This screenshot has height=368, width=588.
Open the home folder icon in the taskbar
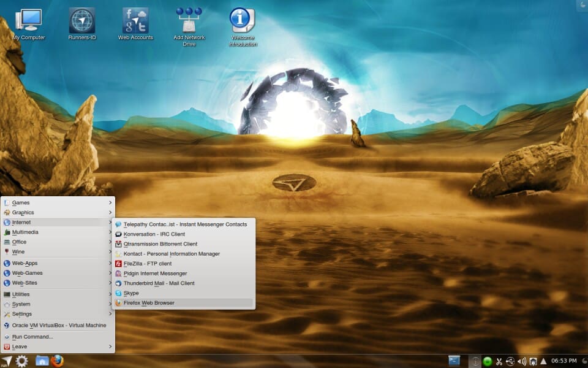pos(42,361)
